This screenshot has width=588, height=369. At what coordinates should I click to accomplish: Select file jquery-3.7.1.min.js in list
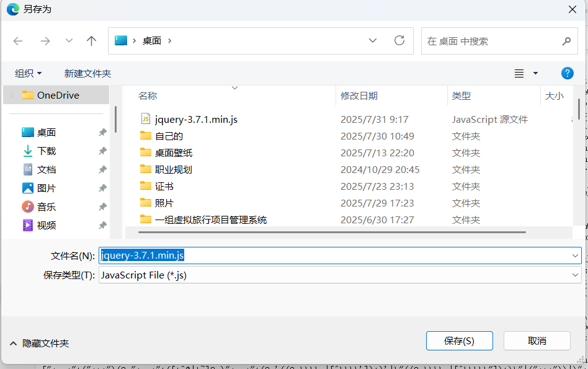[x=196, y=119]
